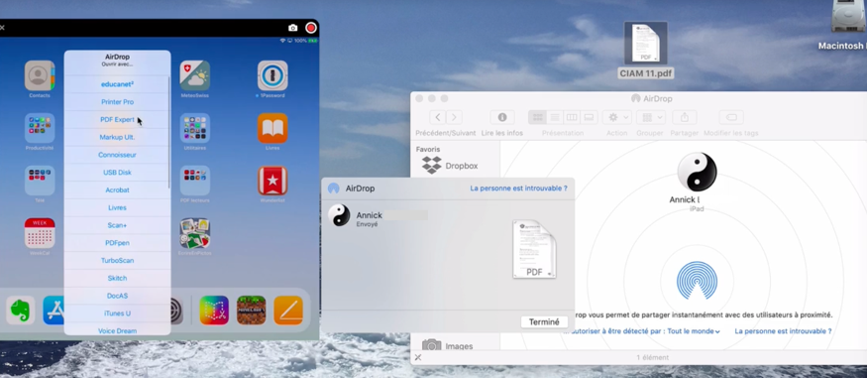
Task: Open the MeteoSwiss weather app
Action: click(x=195, y=75)
